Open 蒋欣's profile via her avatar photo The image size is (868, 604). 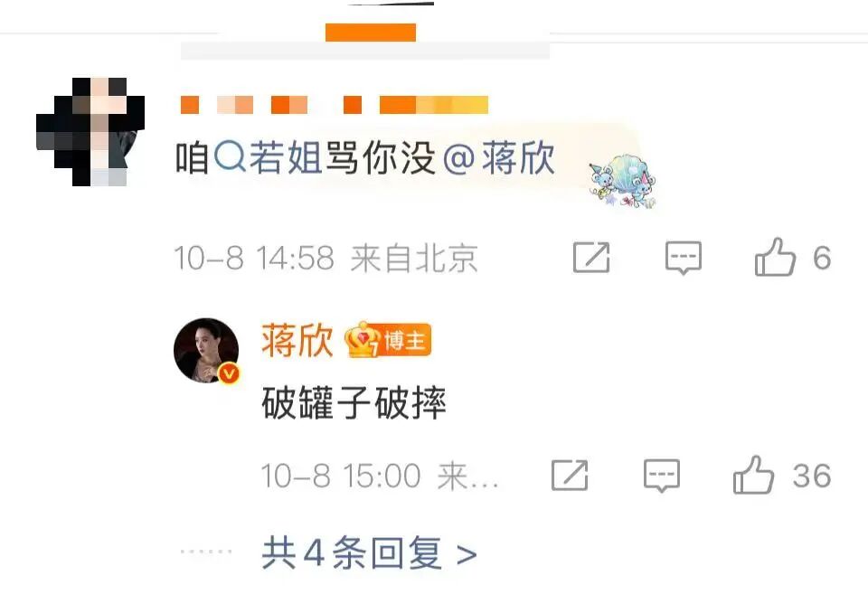point(206,350)
